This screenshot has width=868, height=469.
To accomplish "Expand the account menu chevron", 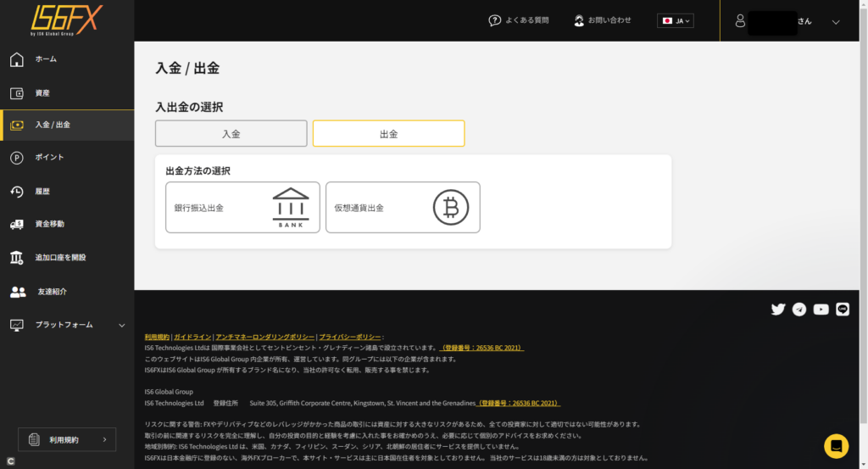I will 836,22.
